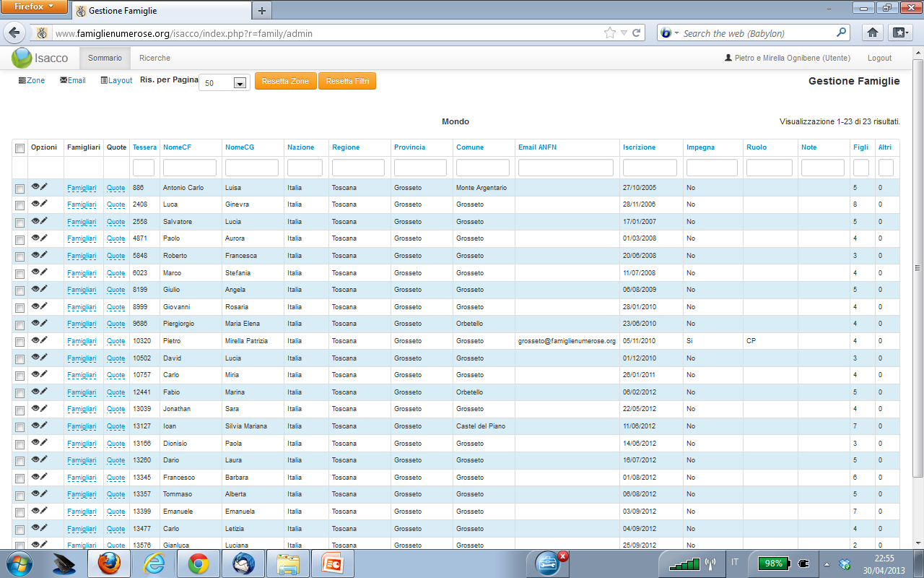Launch Google Chrome from taskbar
The width and height of the screenshot is (924, 578).
[199, 564]
